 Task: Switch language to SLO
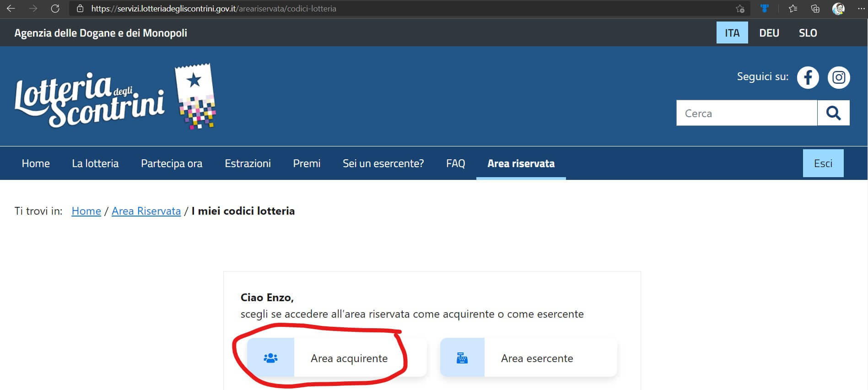pyautogui.click(x=808, y=33)
